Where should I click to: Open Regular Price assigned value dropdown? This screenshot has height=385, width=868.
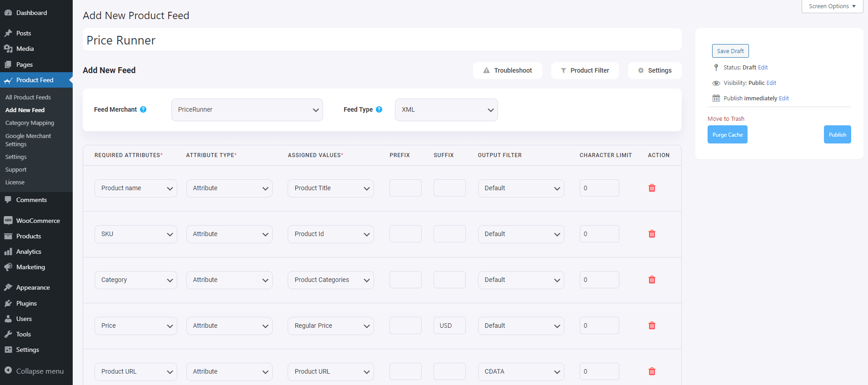330,326
